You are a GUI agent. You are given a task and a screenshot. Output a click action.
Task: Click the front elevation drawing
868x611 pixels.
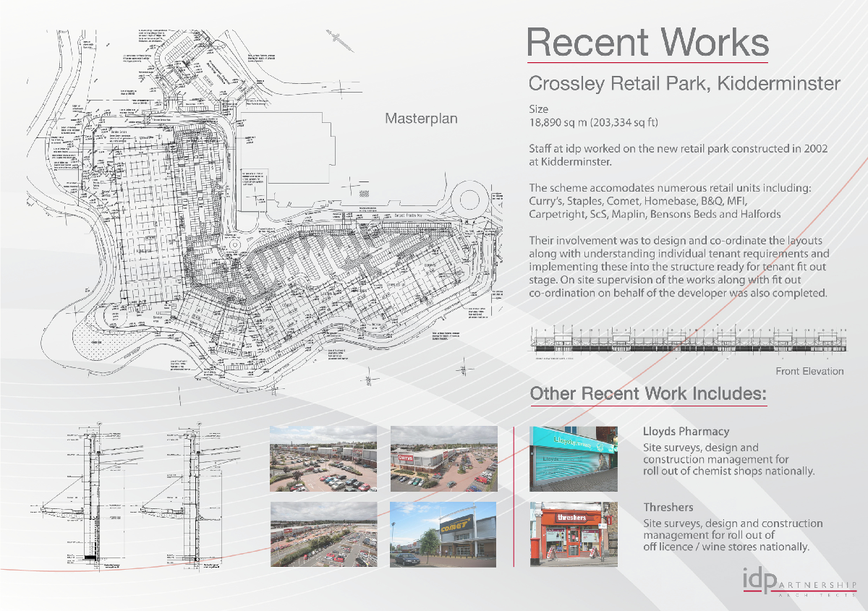click(x=687, y=342)
